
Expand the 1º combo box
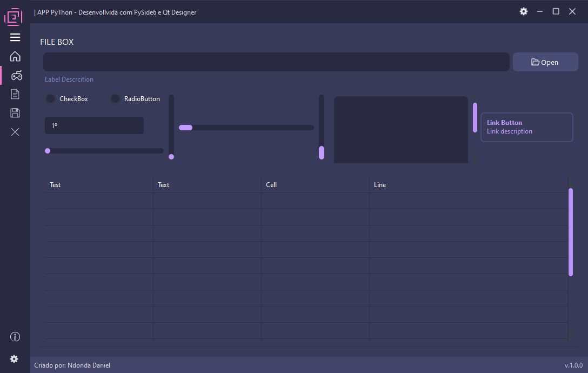94,125
